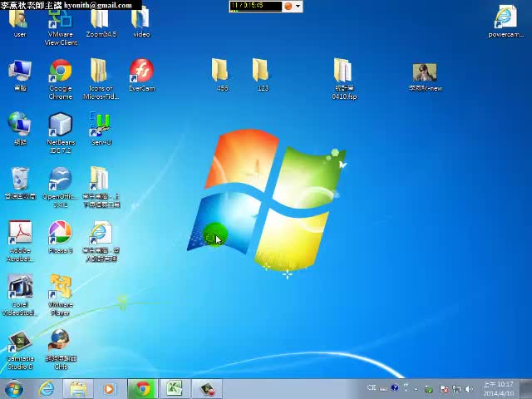This screenshot has height=399, width=532.
Task: Select the powercam Internet shortcut icon
Action: click(x=505, y=22)
